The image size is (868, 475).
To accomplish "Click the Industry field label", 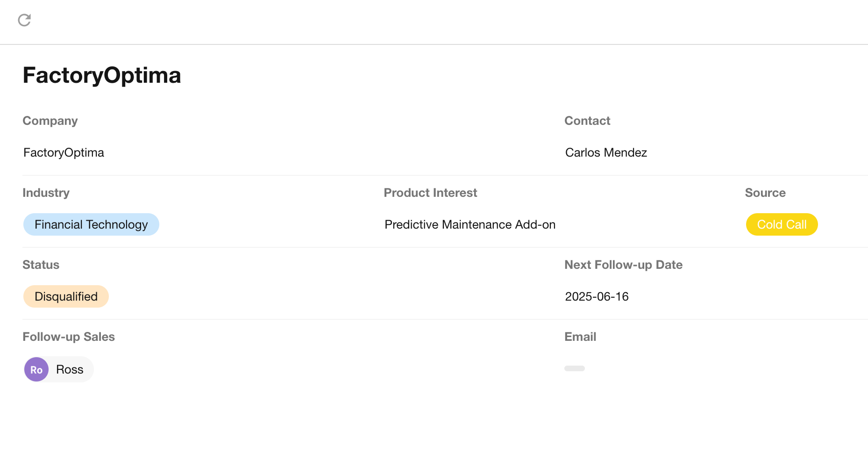I will click(x=46, y=193).
